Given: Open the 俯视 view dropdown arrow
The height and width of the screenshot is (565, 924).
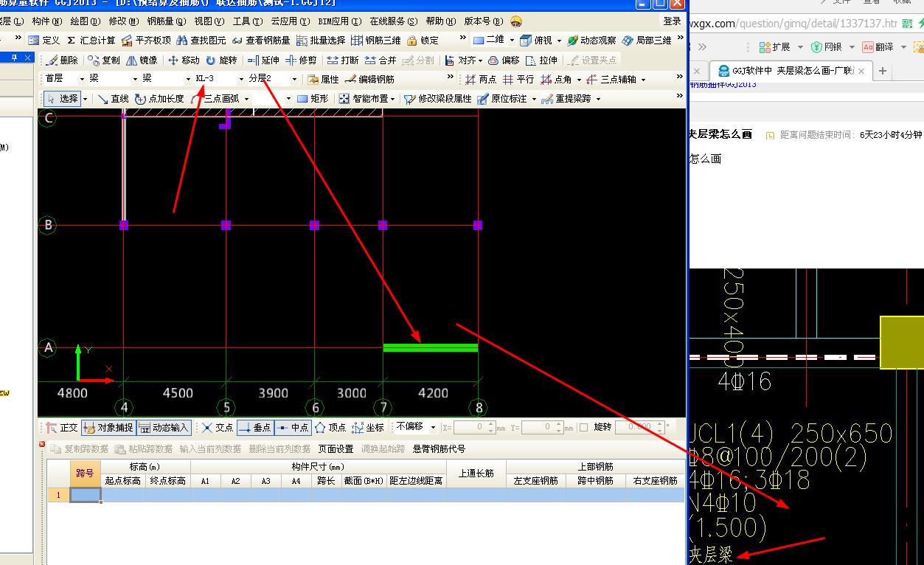Looking at the screenshot, I should click(558, 41).
